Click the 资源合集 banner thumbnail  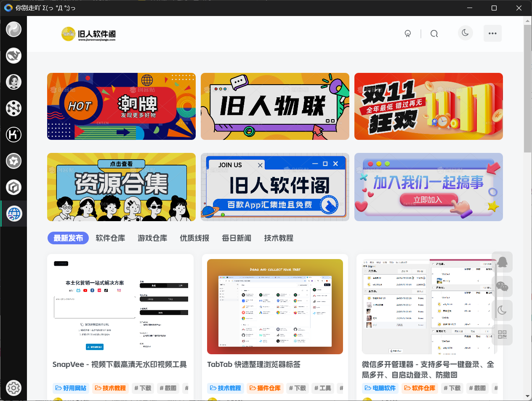point(121,187)
